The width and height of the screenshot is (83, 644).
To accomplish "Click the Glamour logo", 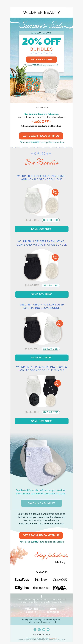I will pos(60,580).
